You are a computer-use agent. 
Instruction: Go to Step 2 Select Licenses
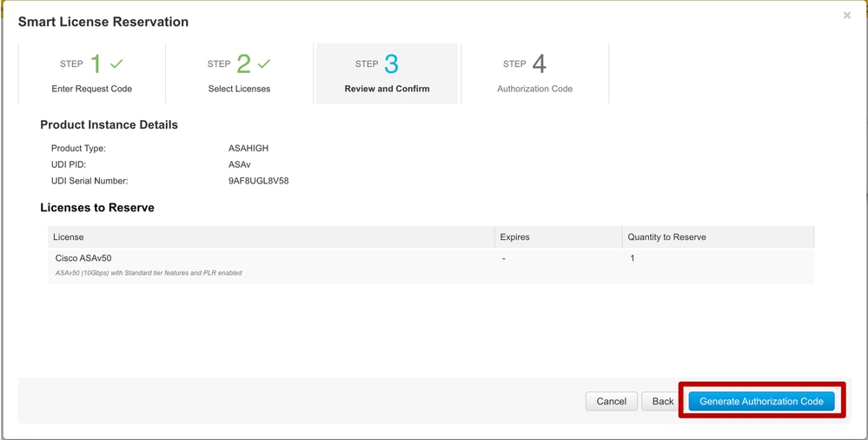pyautogui.click(x=239, y=74)
